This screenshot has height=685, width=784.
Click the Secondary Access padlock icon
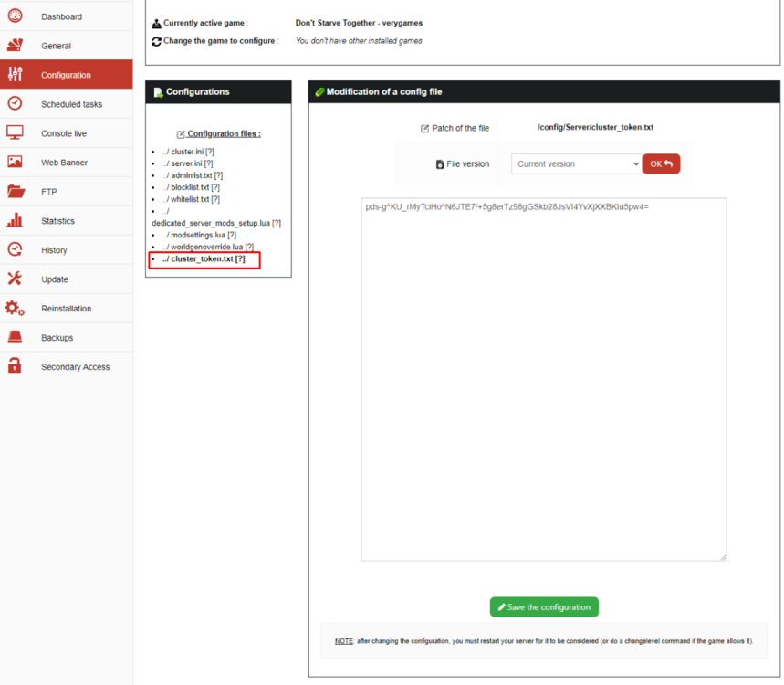tap(15, 367)
